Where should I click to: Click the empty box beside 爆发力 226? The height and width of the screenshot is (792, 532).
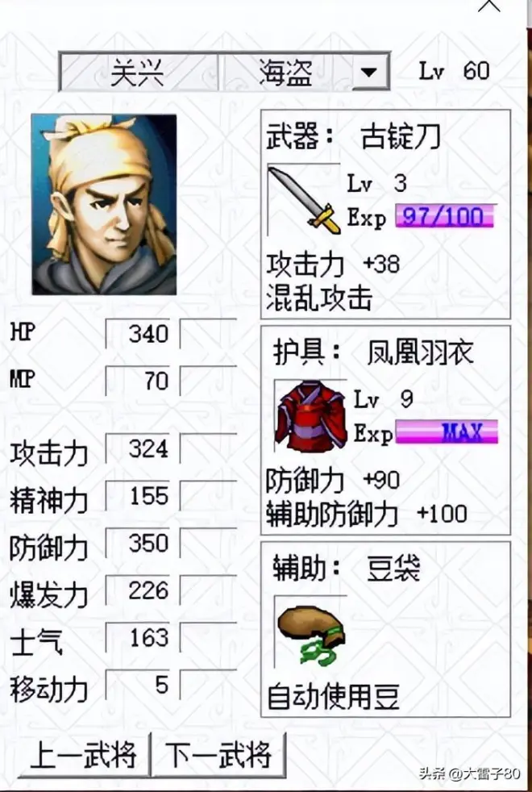[x=209, y=590]
